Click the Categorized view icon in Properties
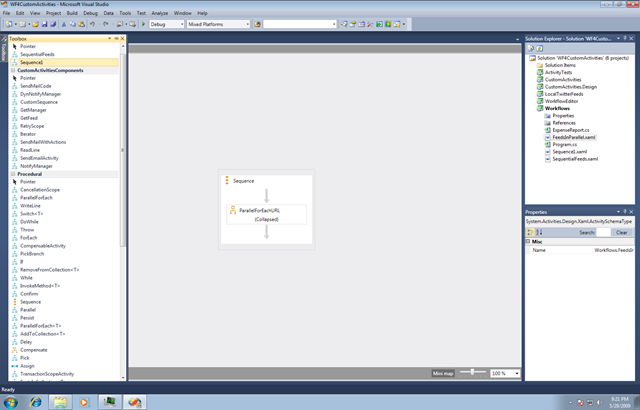The width and height of the screenshot is (640, 410). [530, 232]
